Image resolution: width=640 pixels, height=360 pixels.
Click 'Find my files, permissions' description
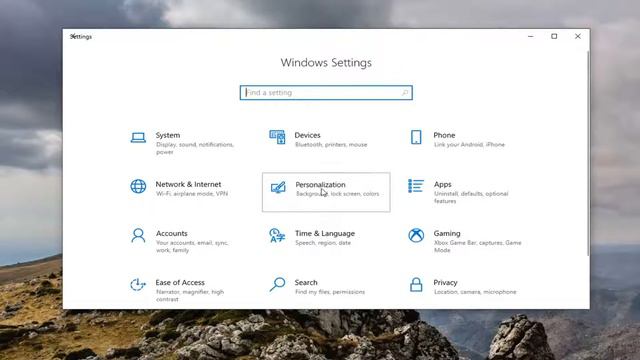tap(330, 292)
